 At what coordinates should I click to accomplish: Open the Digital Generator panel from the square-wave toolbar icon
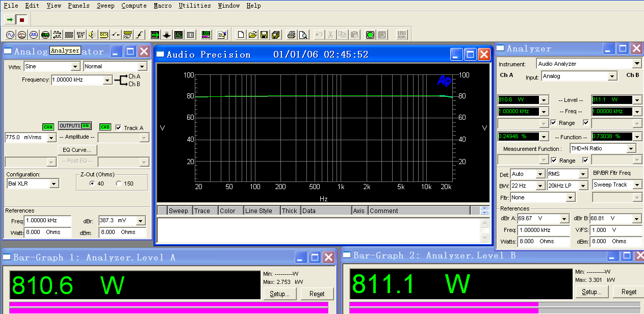click(x=33, y=35)
